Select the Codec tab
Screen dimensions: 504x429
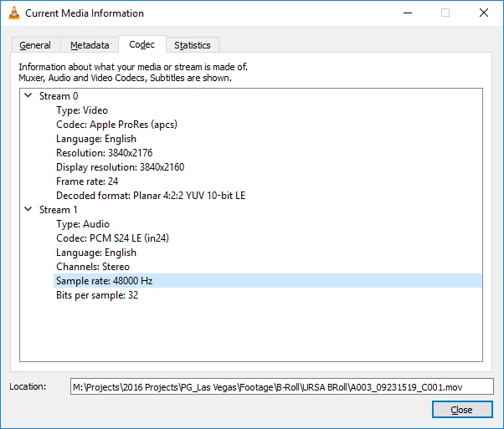pos(141,44)
